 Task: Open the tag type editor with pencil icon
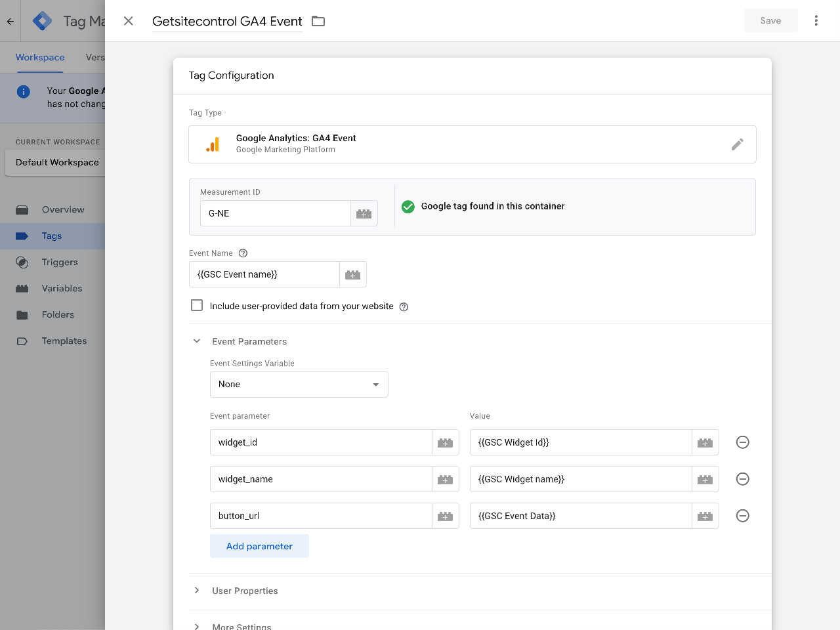click(738, 144)
